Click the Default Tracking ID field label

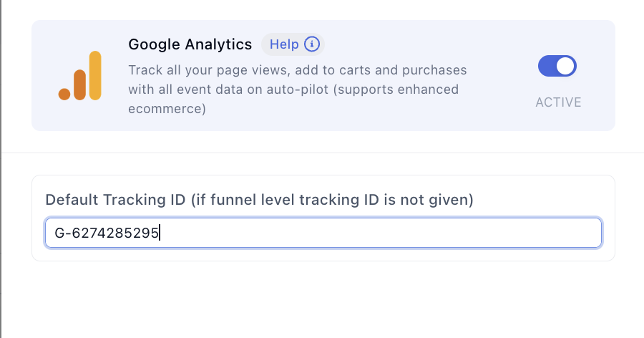coord(259,200)
